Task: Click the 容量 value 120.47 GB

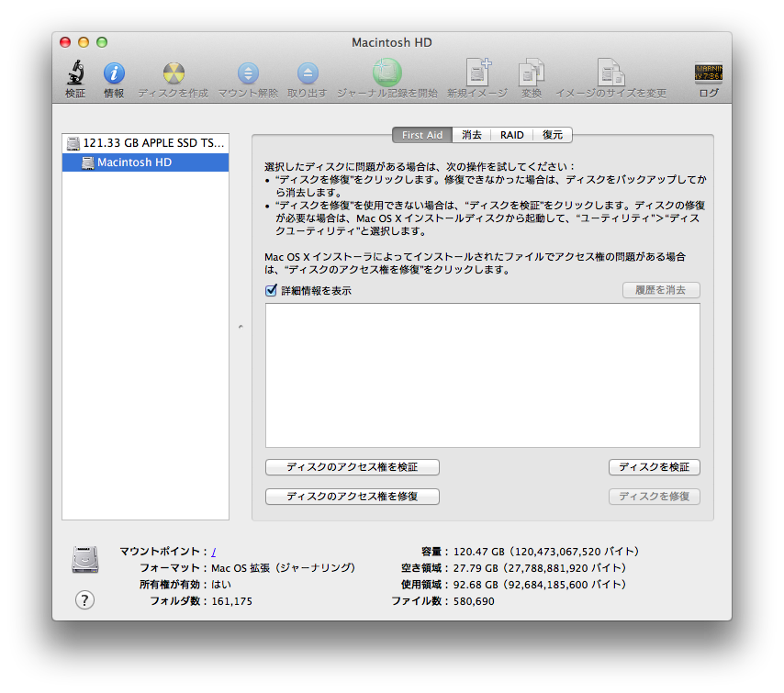Action: [546, 552]
